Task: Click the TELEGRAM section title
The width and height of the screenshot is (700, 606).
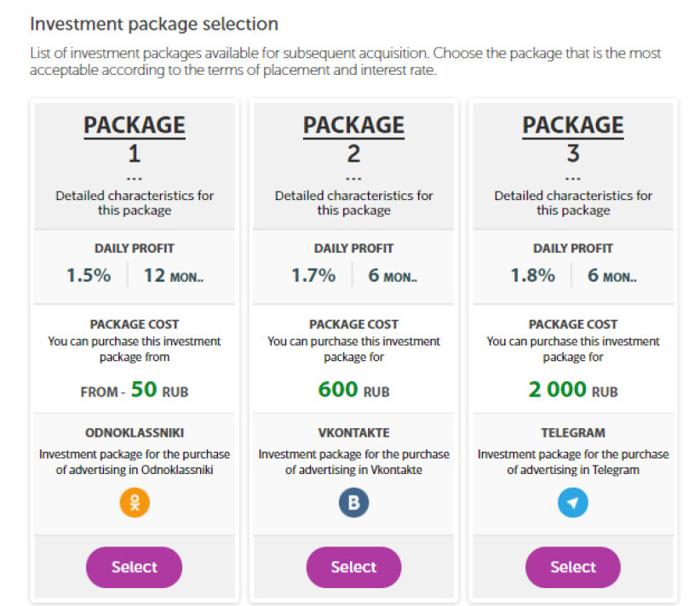Action: [573, 433]
